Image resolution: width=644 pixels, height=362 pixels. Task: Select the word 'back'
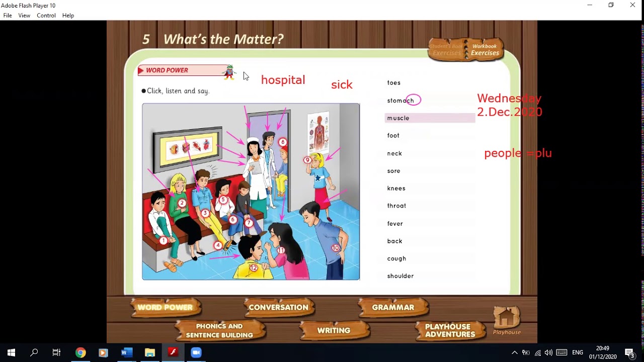point(395,241)
